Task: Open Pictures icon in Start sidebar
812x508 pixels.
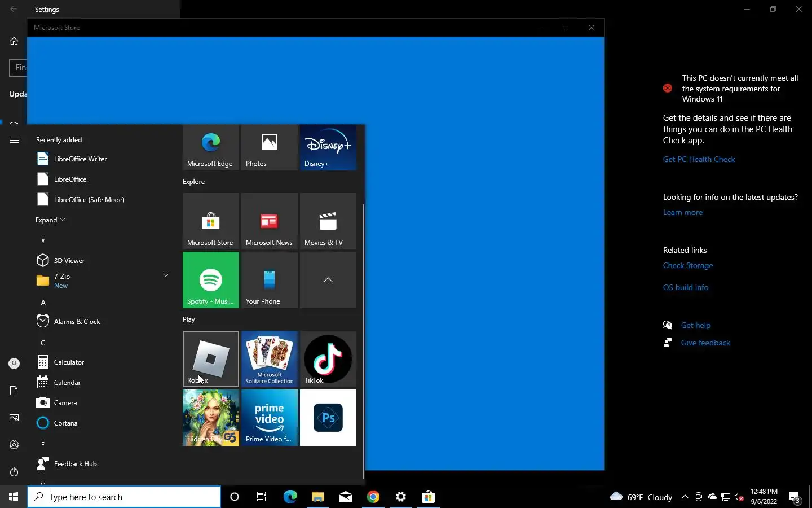Action: coord(14,418)
